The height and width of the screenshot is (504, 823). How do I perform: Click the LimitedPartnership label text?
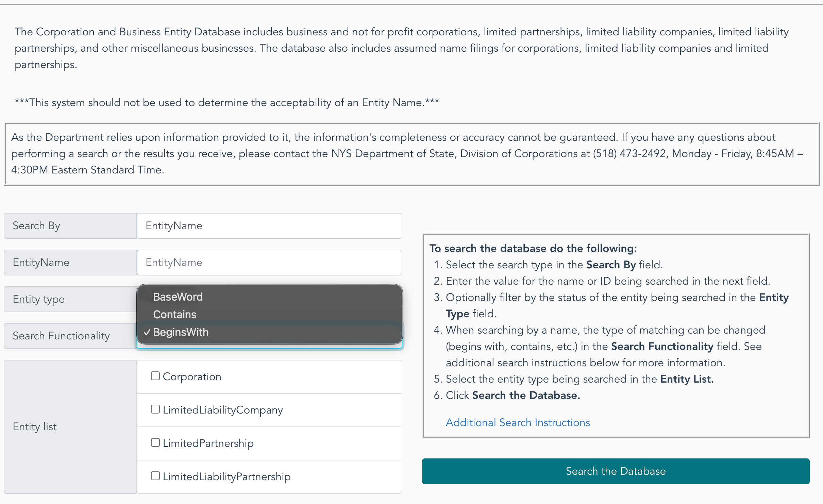208,443
